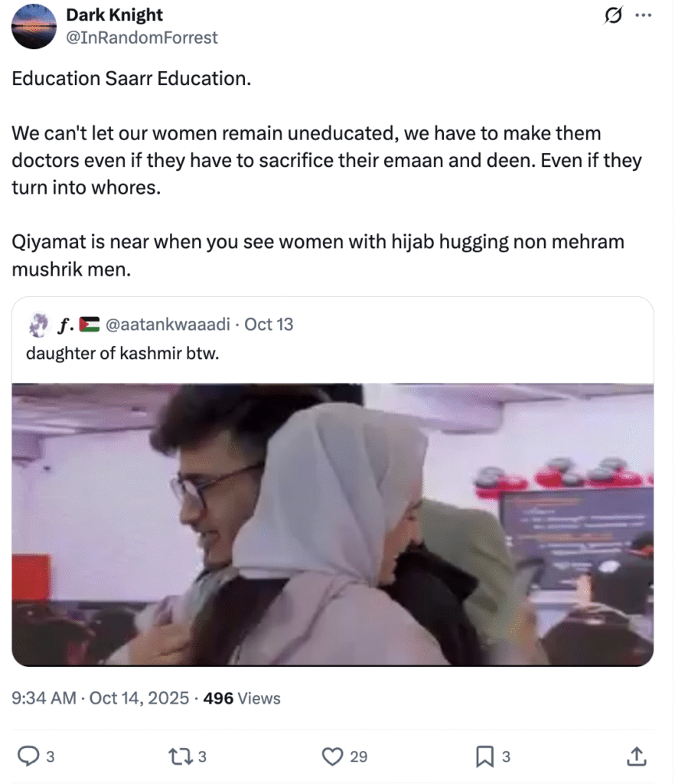This screenshot has width=675, height=784.
Task: Click the reply speech bubble icon
Action: (28, 756)
